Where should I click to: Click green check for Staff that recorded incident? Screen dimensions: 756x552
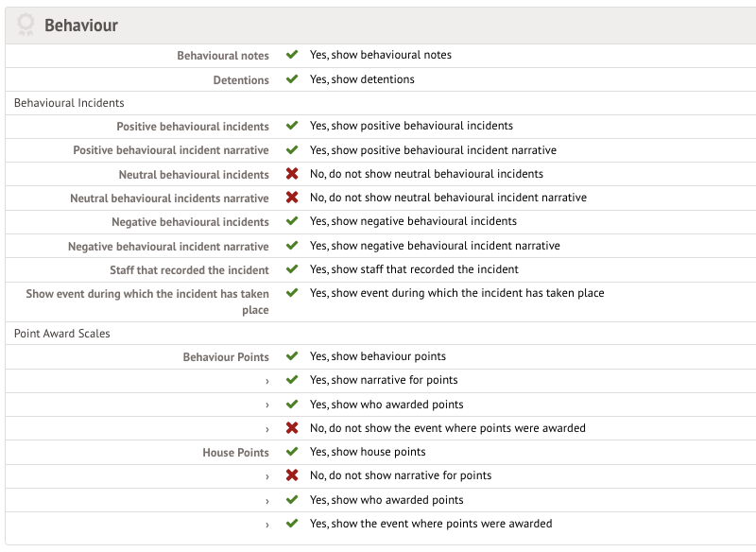292,269
